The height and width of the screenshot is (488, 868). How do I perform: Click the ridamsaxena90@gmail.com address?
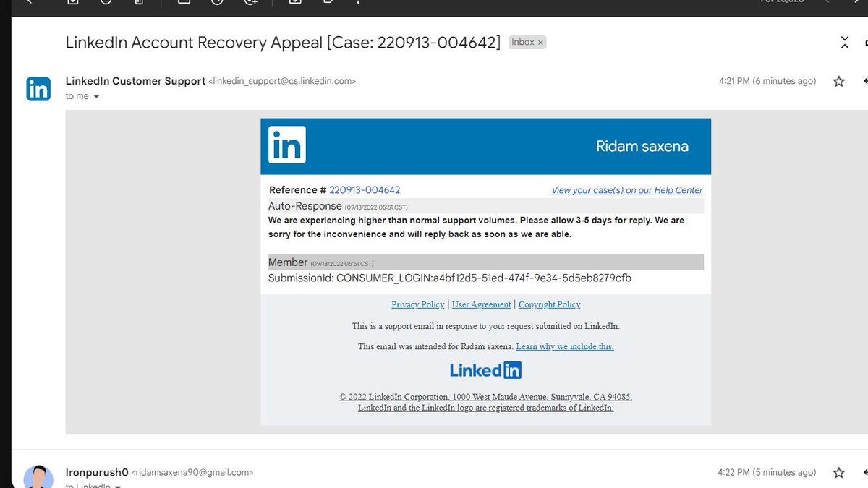click(192, 472)
